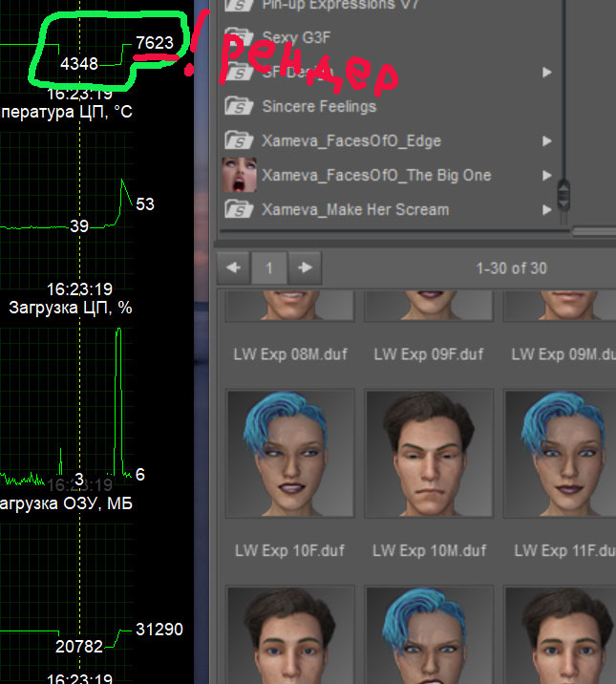Go to next page with right arrow

305,267
